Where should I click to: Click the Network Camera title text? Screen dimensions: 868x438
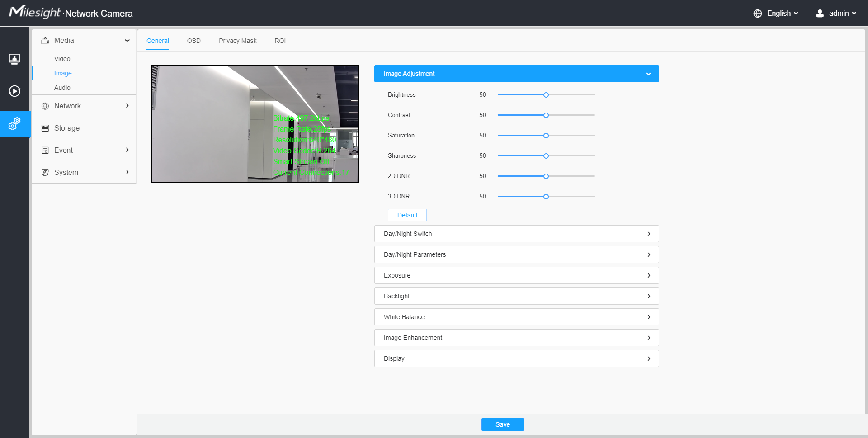[x=99, y=14]
